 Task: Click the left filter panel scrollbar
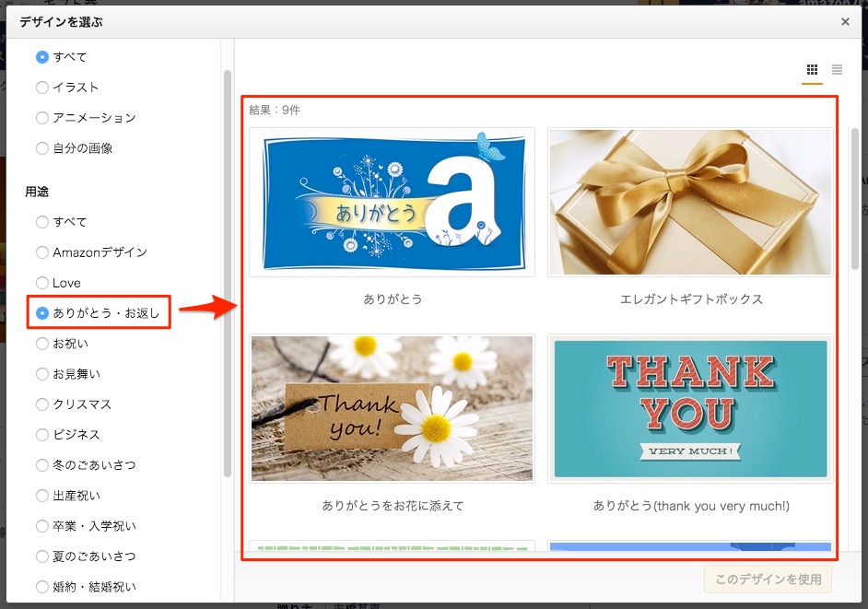[227, 274]
